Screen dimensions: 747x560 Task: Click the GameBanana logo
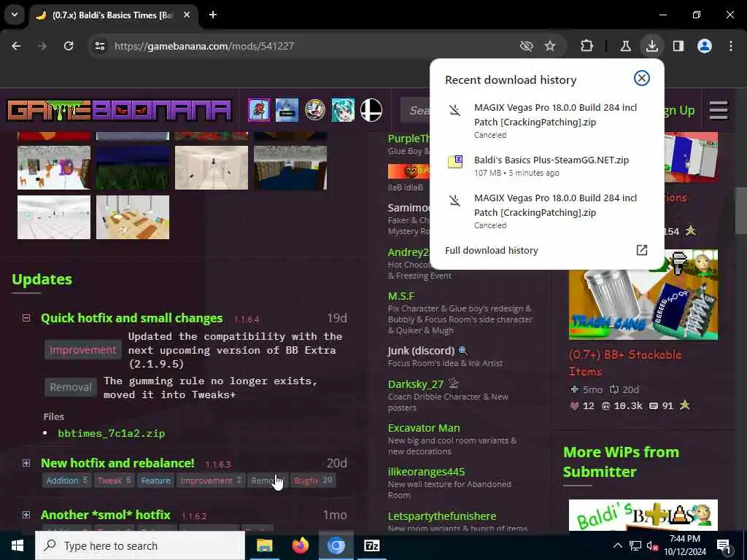[x=119, y=111]
